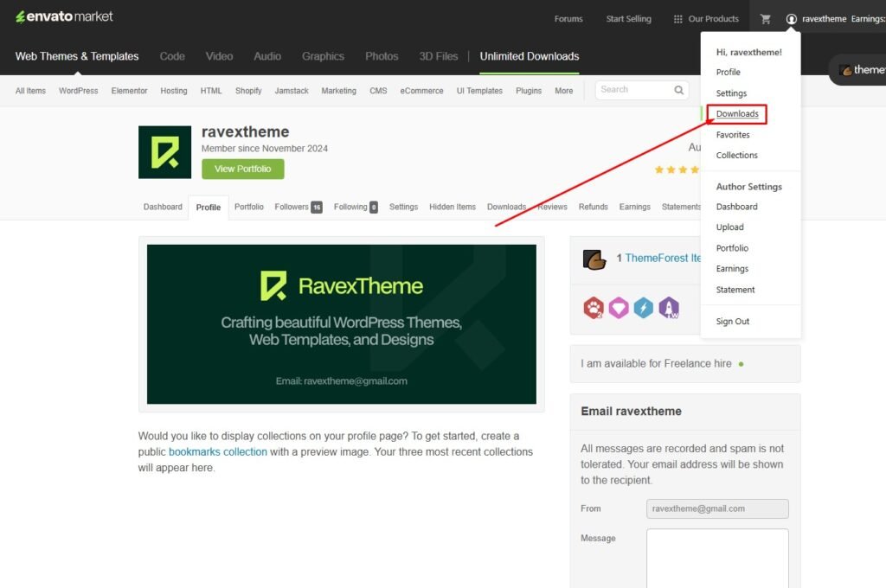
Task: Open the ThemeForest Item link
Action: coord(662,259)
